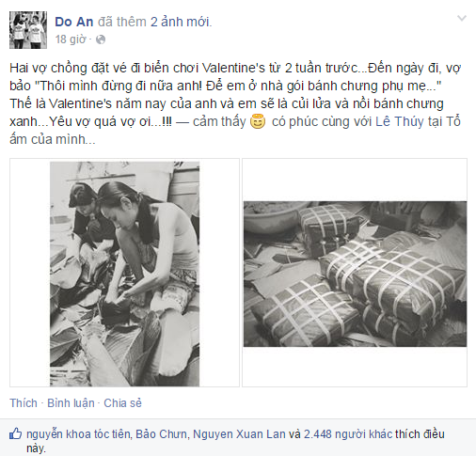Open the post options chevron menu
This screenshot has height=456, width=476.
[462, 18]
